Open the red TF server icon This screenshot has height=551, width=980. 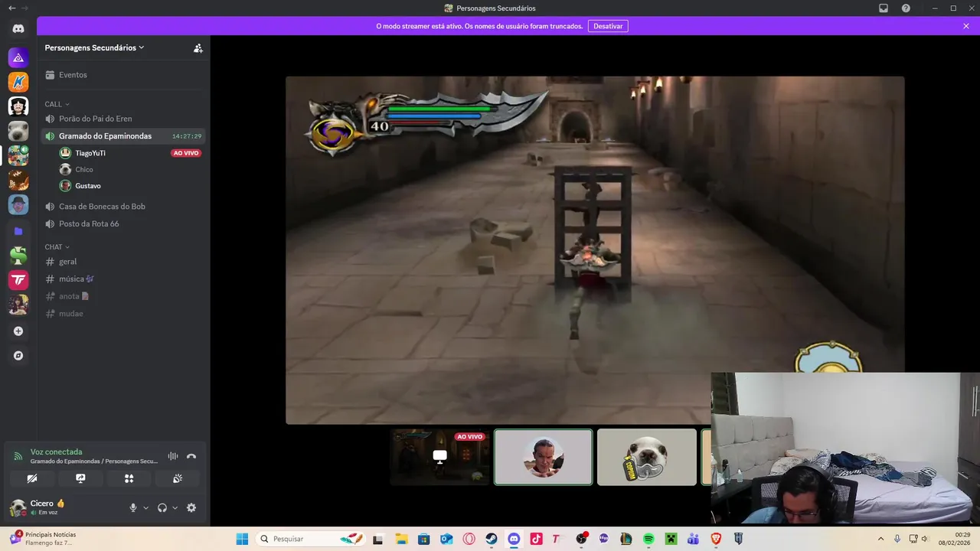coord(18,280)
